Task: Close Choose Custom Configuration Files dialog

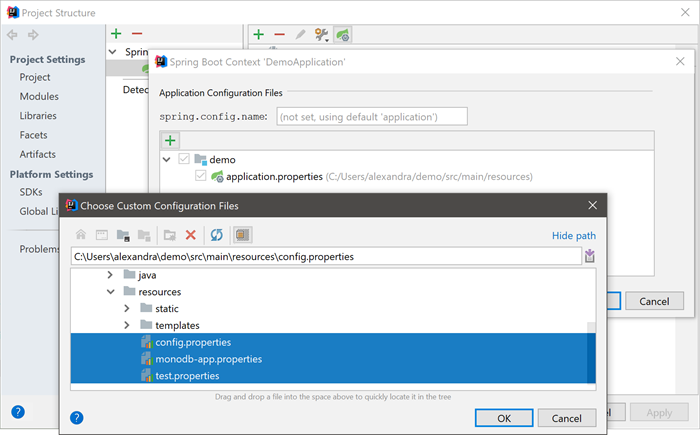Action: [592, 205]
